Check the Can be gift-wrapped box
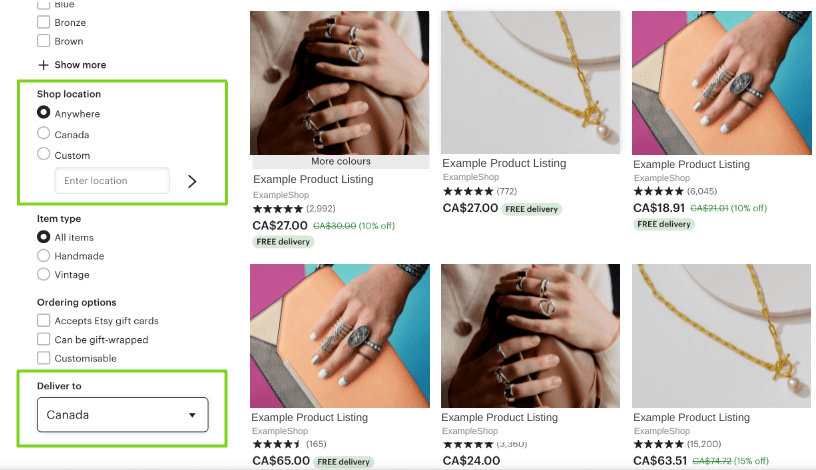 coord(44,340)
